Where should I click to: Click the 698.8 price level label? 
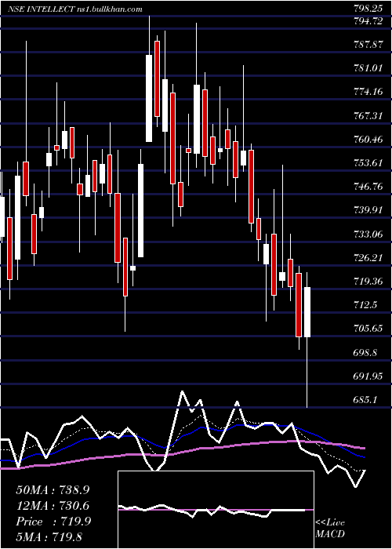(365, 352)
